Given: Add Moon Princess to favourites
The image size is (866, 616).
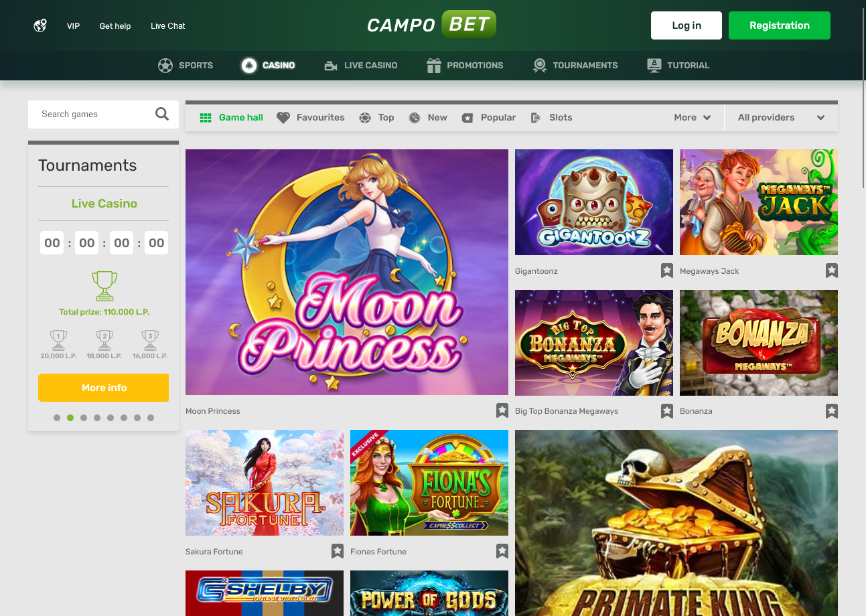Looking at the screenshot, I should [x=502, y=410].
